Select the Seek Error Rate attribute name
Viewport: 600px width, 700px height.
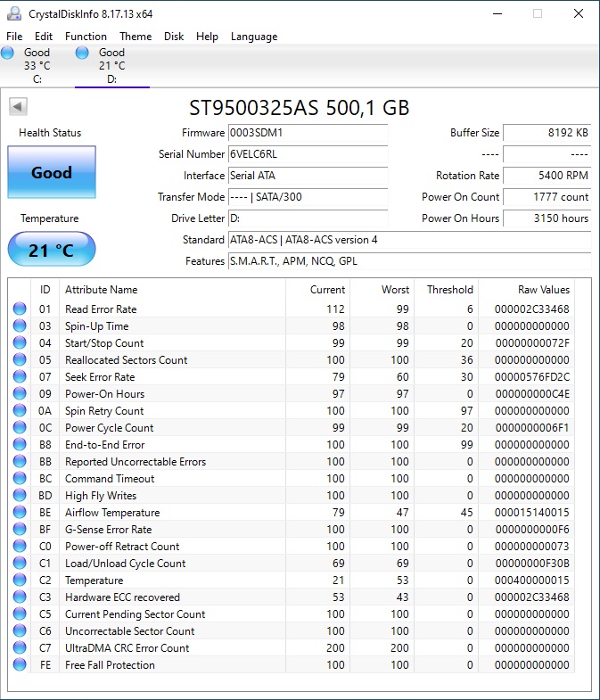[100, 377]
